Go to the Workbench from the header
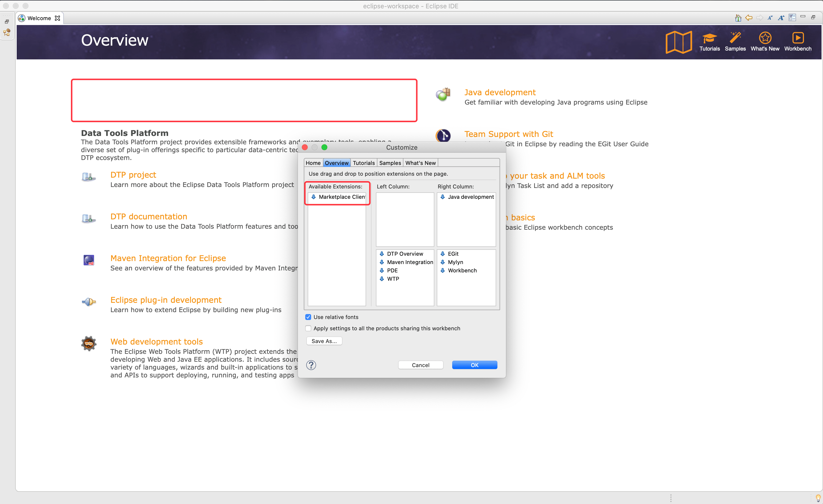The height and width of the screenshot is (504, 823). 798,42
